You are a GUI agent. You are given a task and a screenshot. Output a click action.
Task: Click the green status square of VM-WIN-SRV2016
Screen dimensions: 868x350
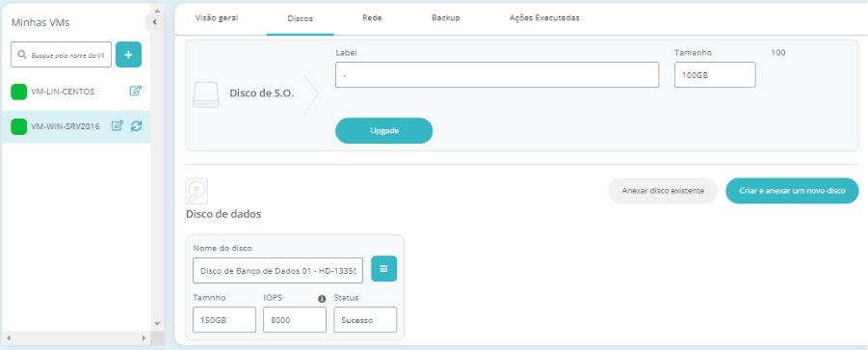(x=19, y=126)
